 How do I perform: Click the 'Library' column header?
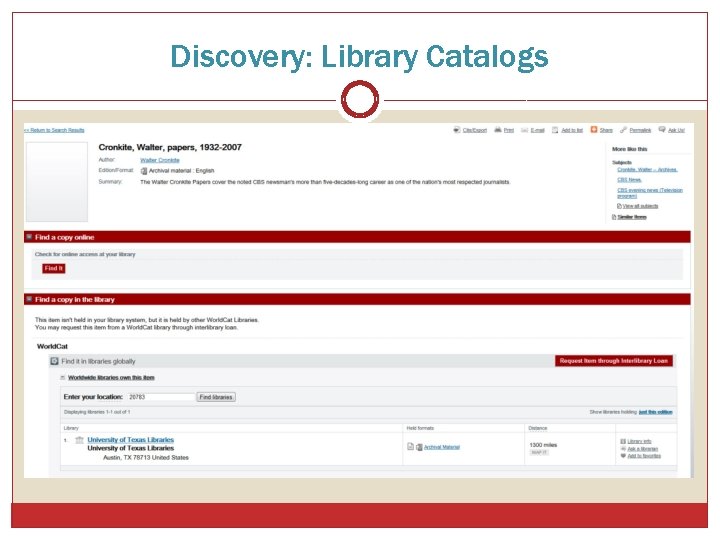click(x=71, y=428)
